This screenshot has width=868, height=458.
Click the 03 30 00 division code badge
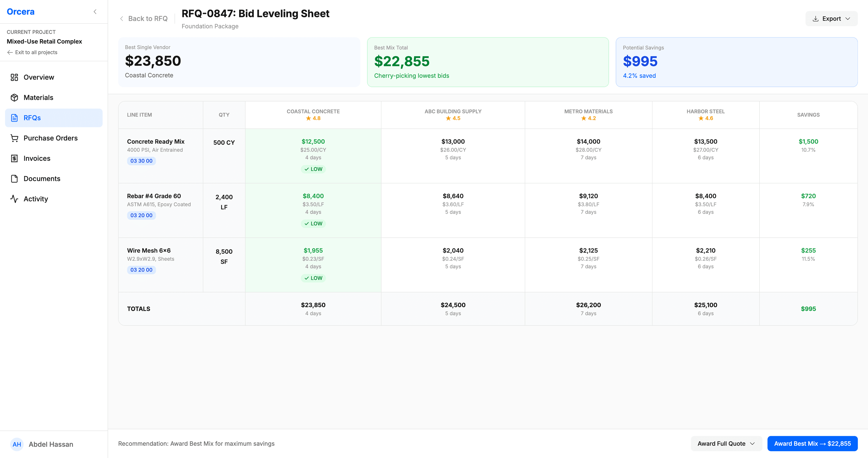pos(141,161)
